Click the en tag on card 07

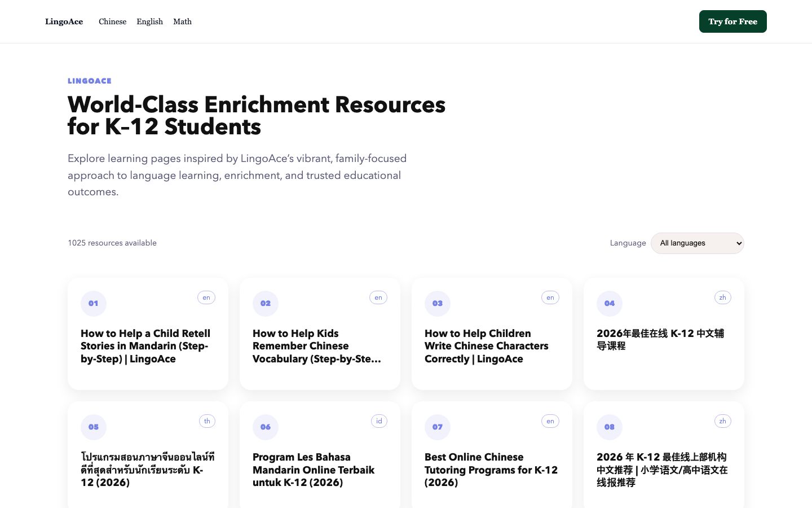point(550,421)
